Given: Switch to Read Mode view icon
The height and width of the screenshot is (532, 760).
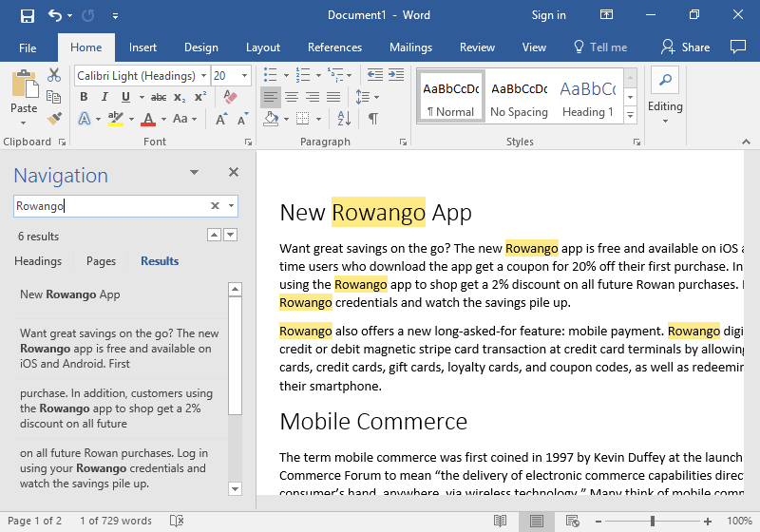Looking at the screenshot, I should tap(501, 521).
